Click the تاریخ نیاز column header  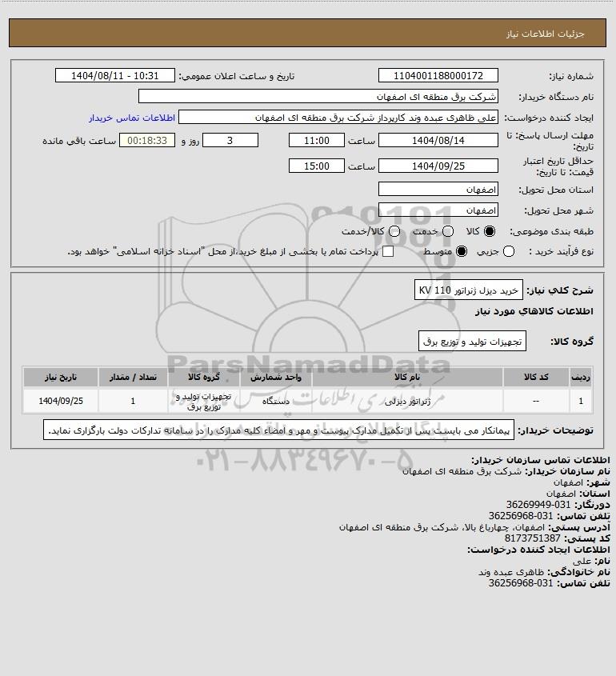point(61,378)
